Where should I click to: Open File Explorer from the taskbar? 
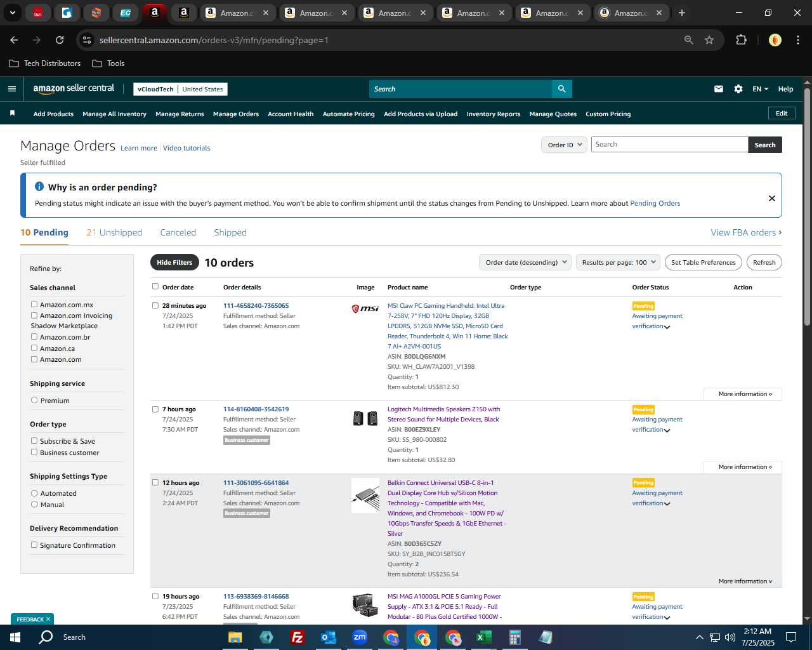[x=235, y=637]
